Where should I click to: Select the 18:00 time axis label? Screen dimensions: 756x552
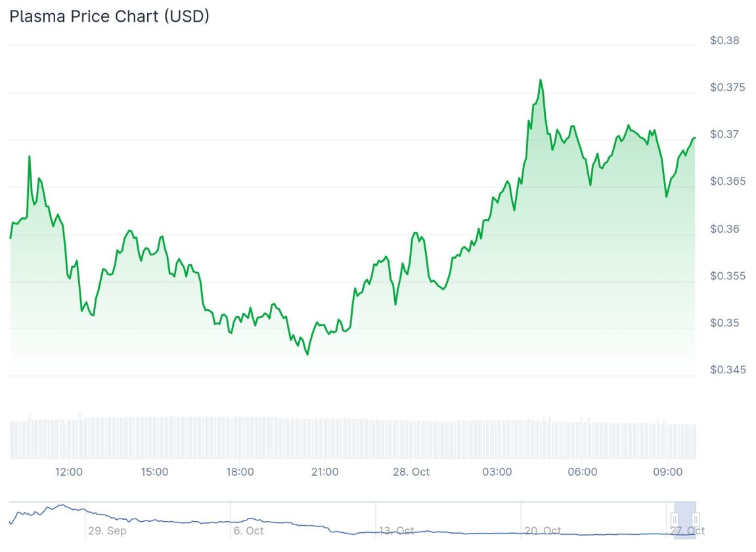[240, 472]
